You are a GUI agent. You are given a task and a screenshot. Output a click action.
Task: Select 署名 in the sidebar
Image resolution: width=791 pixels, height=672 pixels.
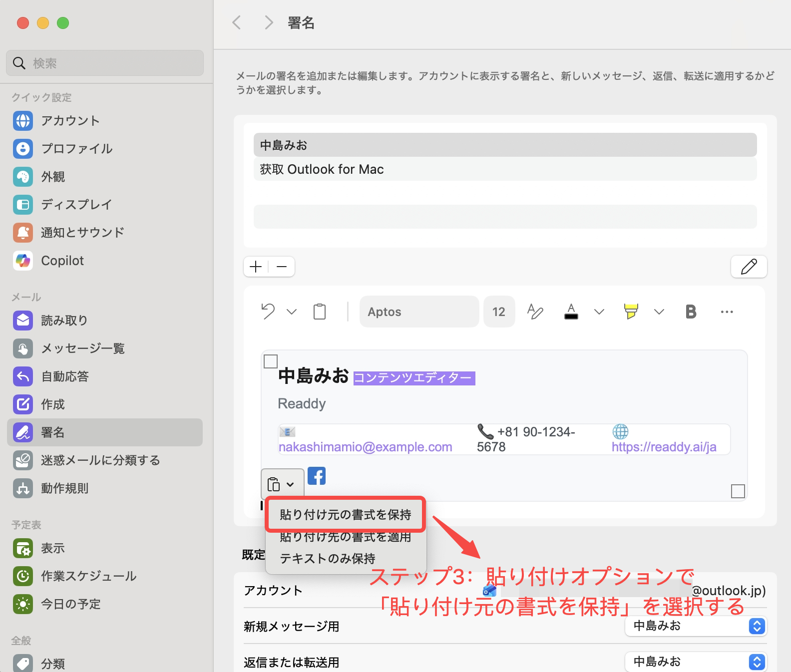[x=105, y=432]
